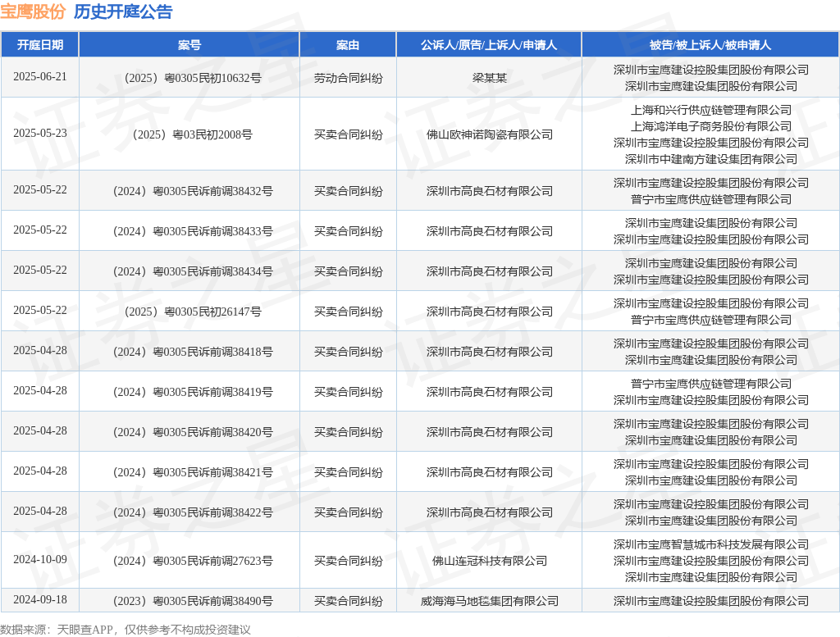
Task: Click 普宁市宝鹰供应链管理有限公司 in the 26147号 row
Action: [x=711, y=320]
